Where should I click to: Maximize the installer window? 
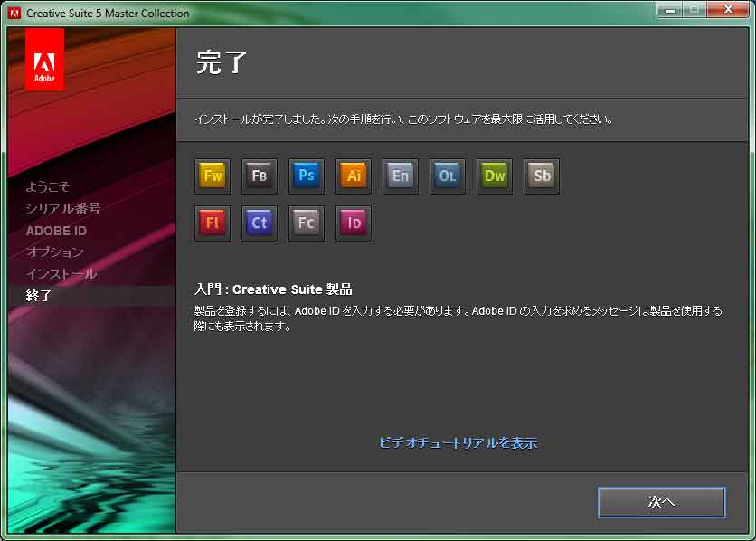click(x=695, y=10)
